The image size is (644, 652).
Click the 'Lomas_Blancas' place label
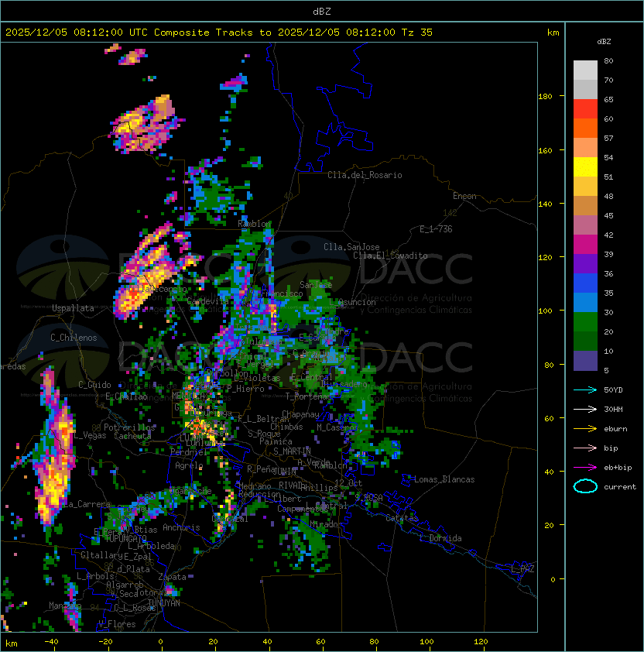(444, 479)
